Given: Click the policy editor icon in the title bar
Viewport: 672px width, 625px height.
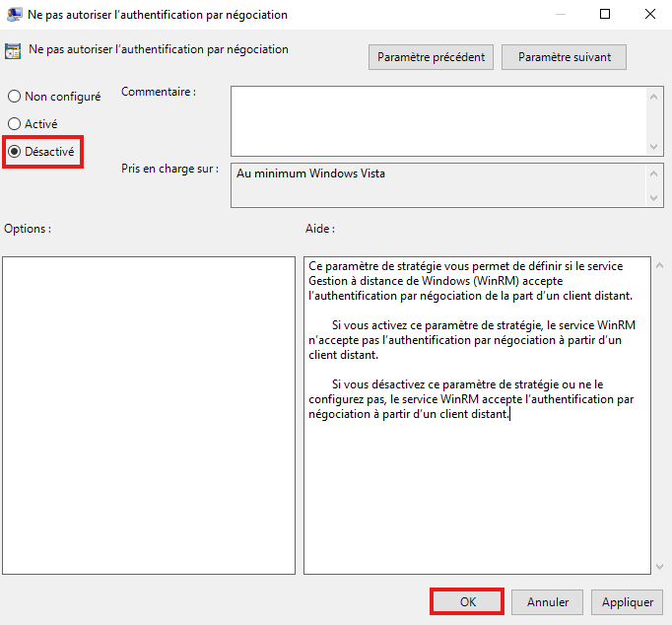Looking at the screenshot, I should tap(13, 15).
